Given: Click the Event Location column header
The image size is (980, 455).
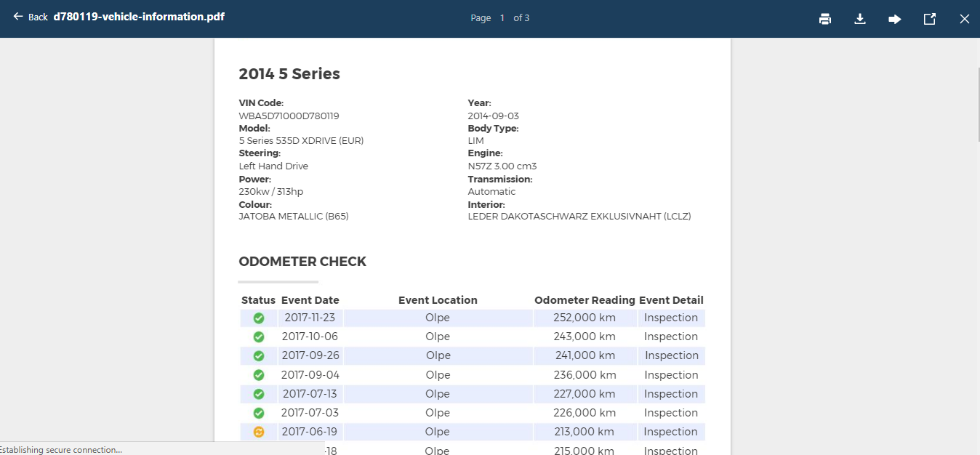Looking at the screenshot, I should (438, 300).
